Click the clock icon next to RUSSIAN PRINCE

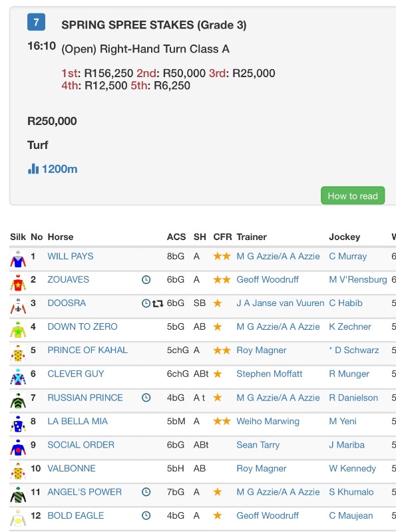click(146, 398)
